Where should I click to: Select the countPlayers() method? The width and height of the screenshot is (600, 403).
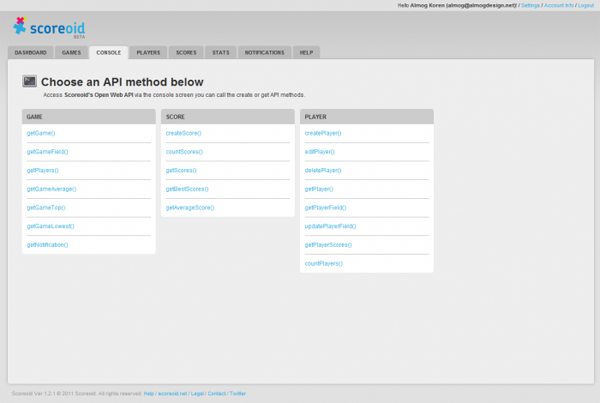pyautogui.click(x=323, y=263)
